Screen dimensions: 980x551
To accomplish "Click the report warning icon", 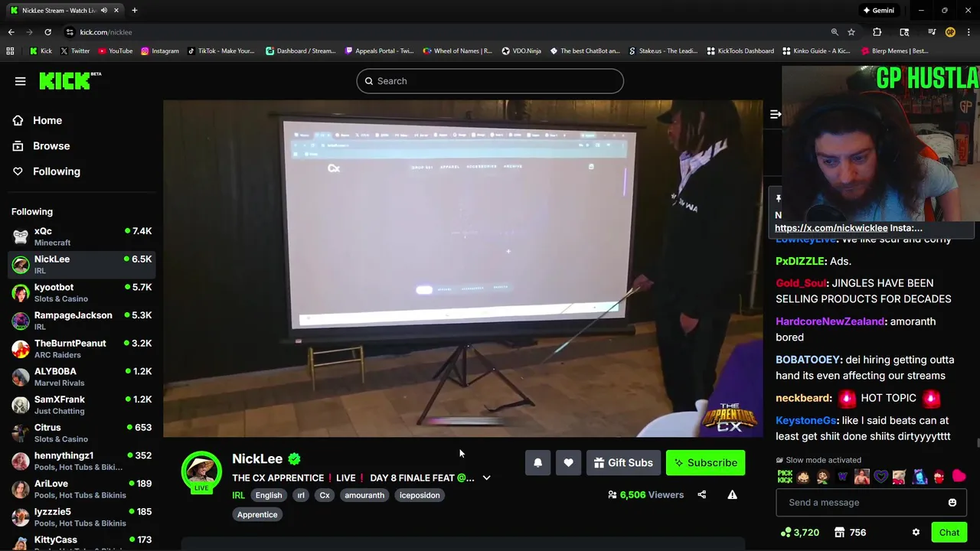I will 732,494.
